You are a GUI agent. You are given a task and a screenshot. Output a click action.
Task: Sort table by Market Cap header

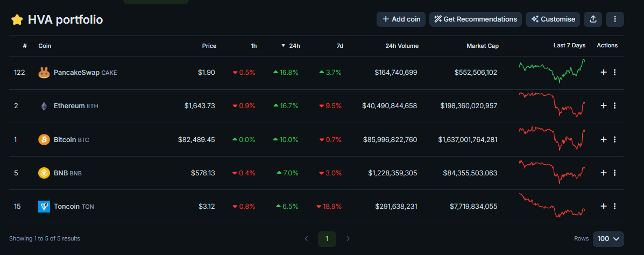[482, 46]
